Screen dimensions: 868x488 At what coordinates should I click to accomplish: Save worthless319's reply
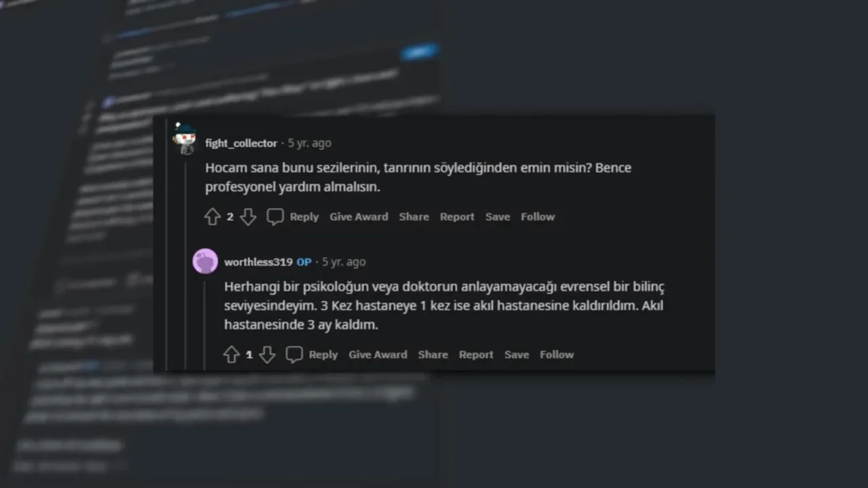pyautogui.click(x=517, y=354)
